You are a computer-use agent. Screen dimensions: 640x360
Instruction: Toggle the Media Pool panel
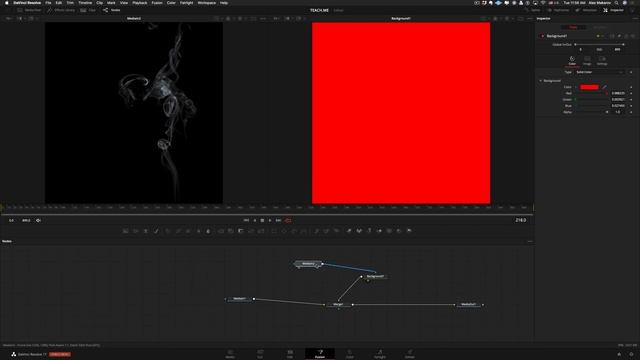(x=29, y=10)
